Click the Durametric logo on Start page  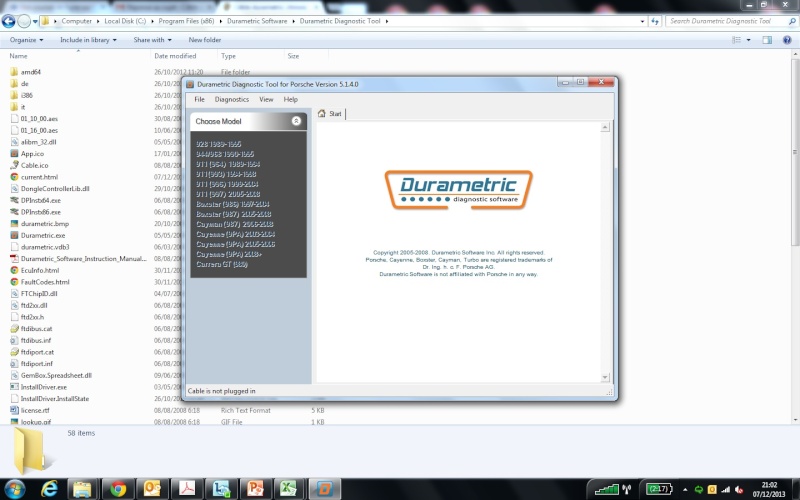(458, 190)
